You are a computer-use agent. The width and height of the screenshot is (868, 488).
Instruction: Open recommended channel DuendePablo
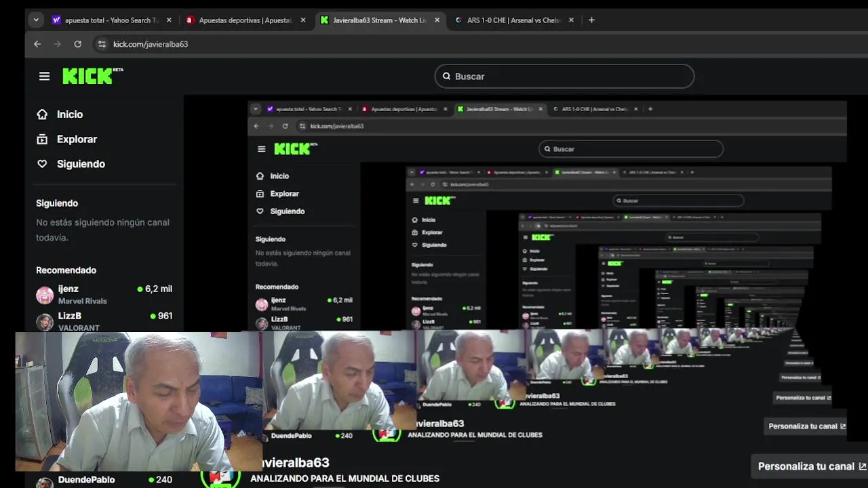[104, 480]
